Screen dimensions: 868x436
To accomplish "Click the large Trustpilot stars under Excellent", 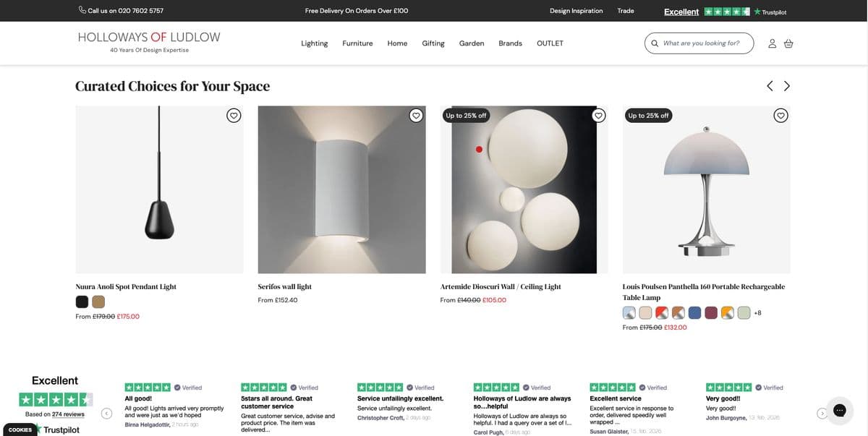I will click(x=56, y=399).
